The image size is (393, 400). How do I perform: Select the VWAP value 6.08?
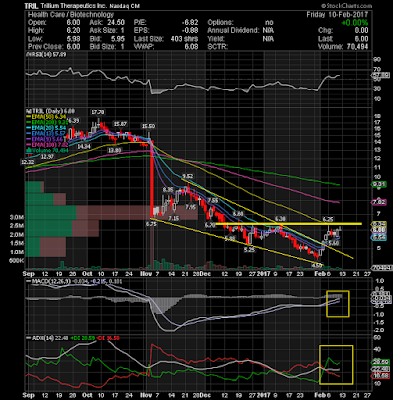click(192, 47)
